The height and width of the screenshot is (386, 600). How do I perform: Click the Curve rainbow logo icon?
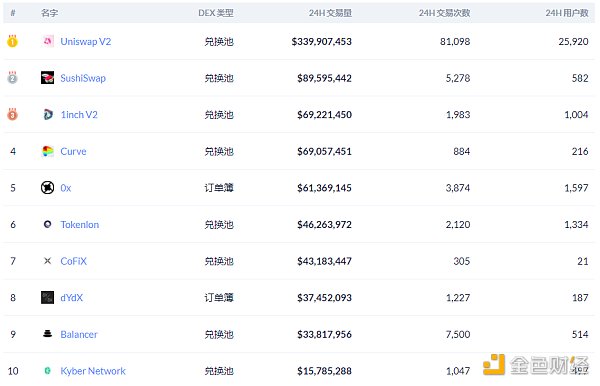coord(47,151)
